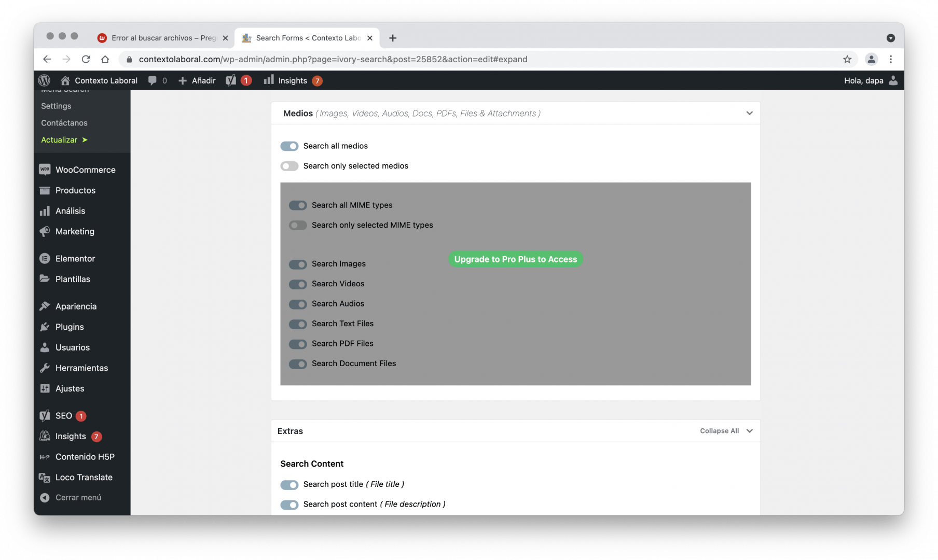This screenshot has width=938, height=560.
Task: Click the Plantillas folder icon
Action: pyautogui.click(x=45, y=279)
